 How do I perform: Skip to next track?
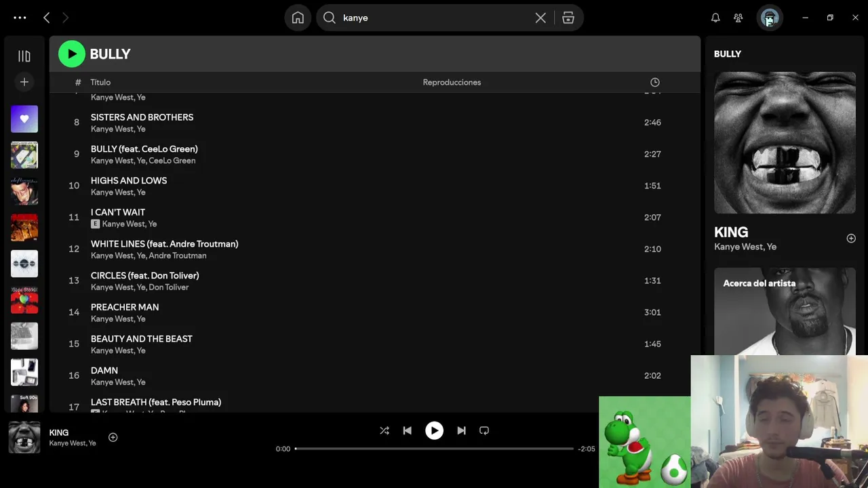tap(461, 430)
